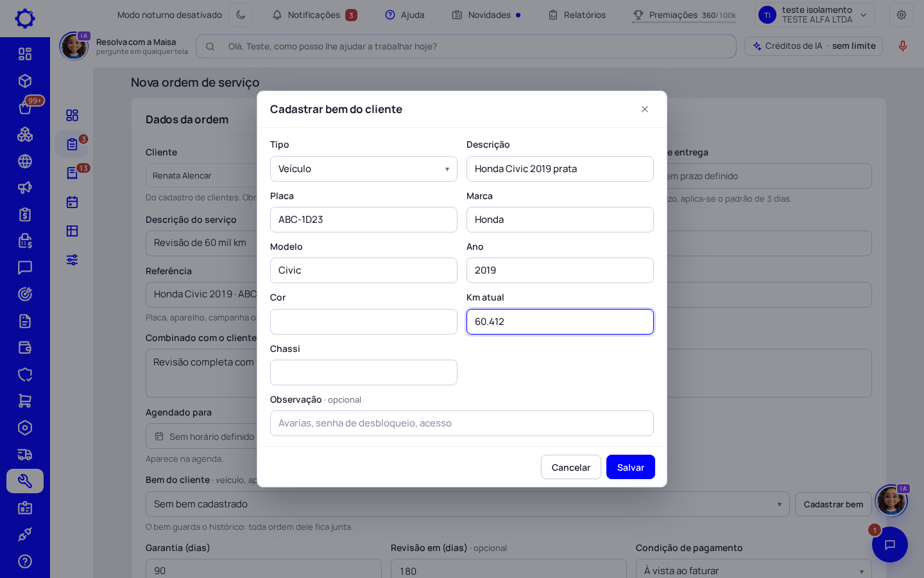924x578 pixels.
Task: Close the Cadastrar bem do cliente dialog
Action: click(645, 109)
